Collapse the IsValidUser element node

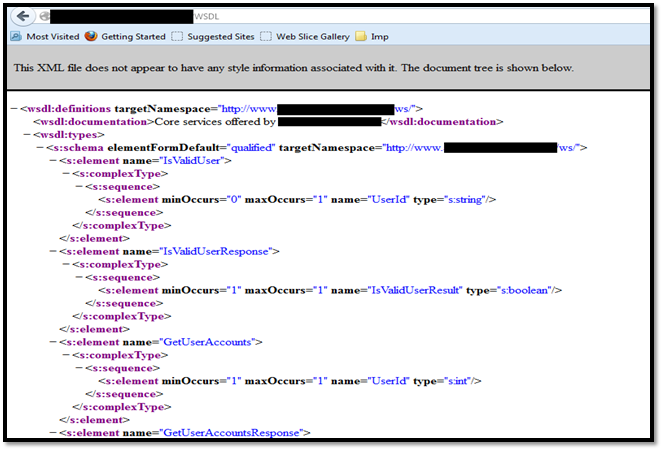[x=53, y=160]
